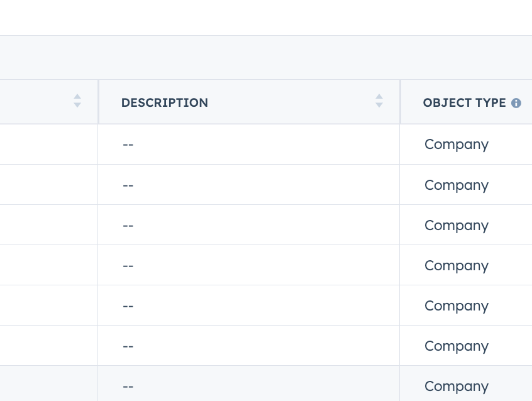Select Company in the highlighted seventh row
The image size is (532, 401).
point(457,387)
